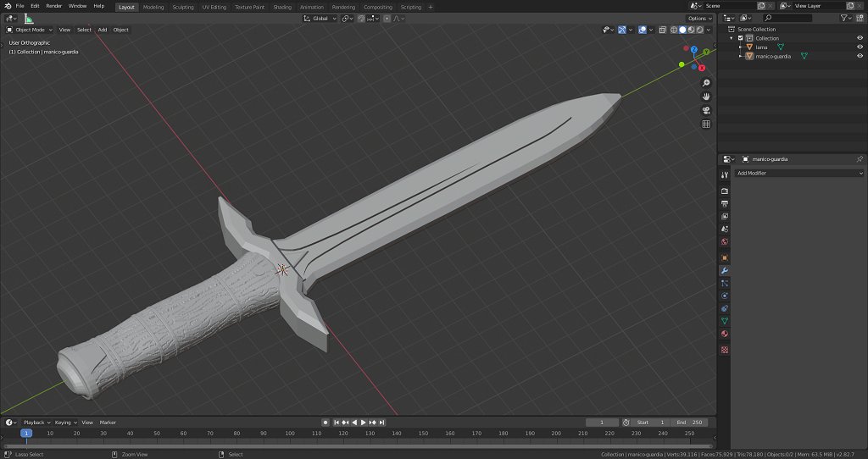Click the new collection icon in the outliner
The width and height of the screenshot is (868, 459).
tap(860, 19)
